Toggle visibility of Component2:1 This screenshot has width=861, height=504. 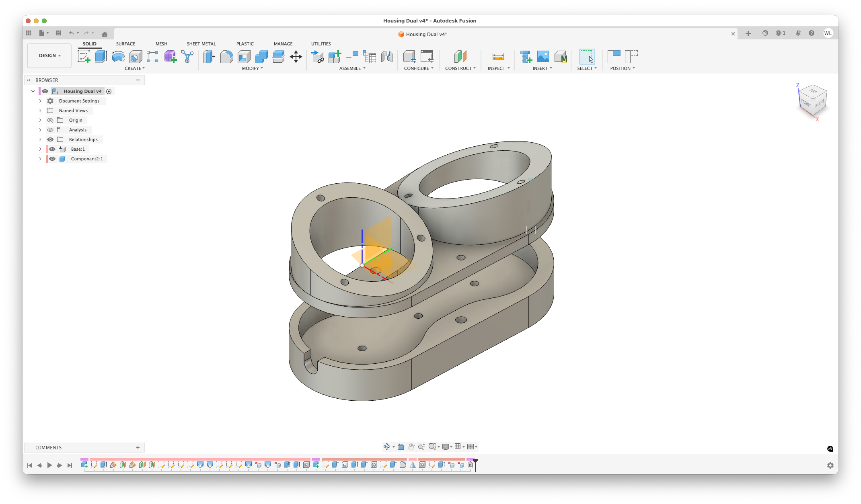(52, 159)
